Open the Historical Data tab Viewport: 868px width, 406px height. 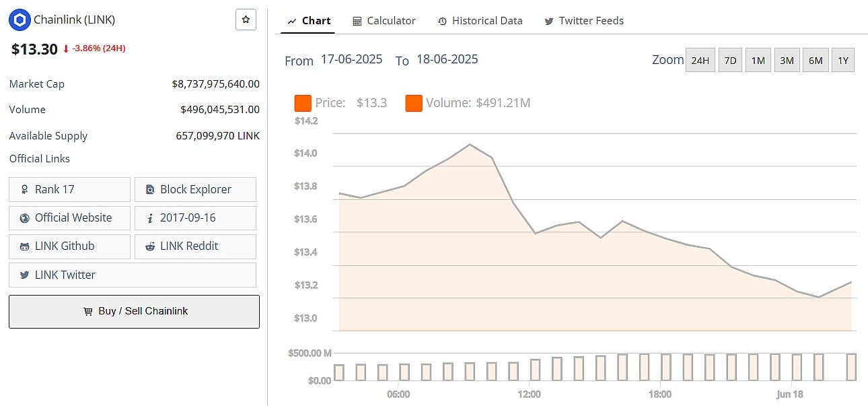pos(480,21)
